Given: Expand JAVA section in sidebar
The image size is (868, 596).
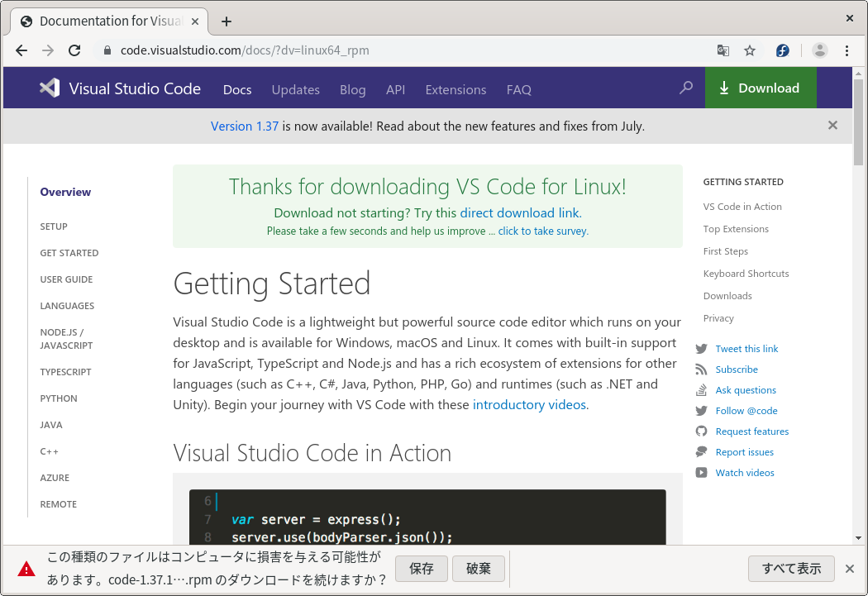Looking at the screenshot, I should (51, 425).
